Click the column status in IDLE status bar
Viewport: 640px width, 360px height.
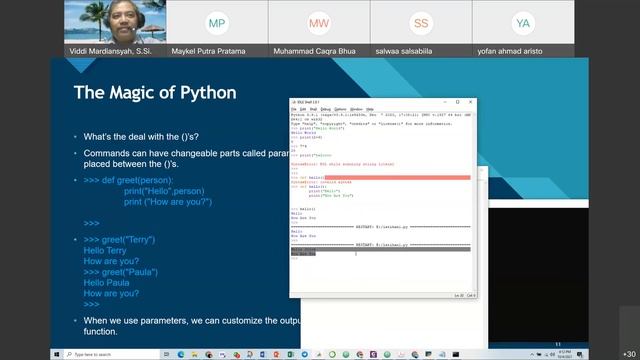click(471, 295)
